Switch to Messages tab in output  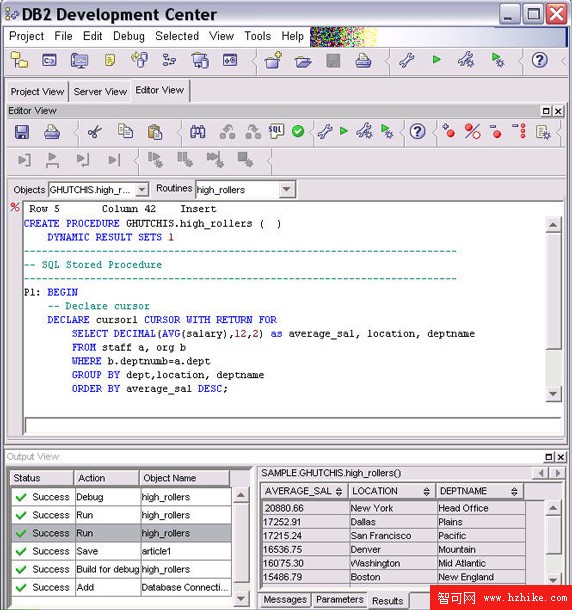tap(285, 599)
